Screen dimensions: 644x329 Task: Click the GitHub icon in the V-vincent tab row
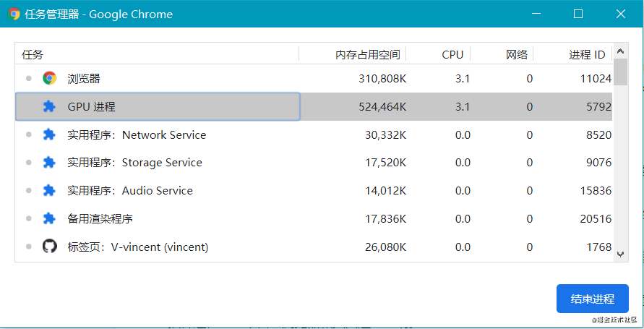49,247
